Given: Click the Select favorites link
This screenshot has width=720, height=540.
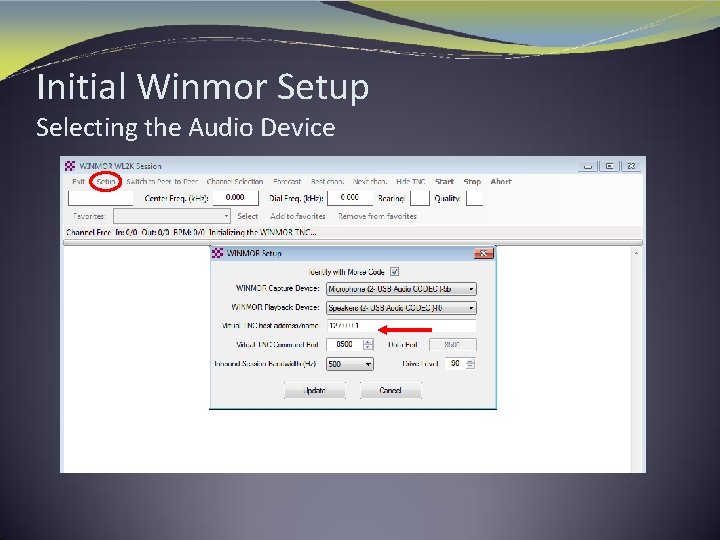Looking at the screenshot, I should [248, 216].
